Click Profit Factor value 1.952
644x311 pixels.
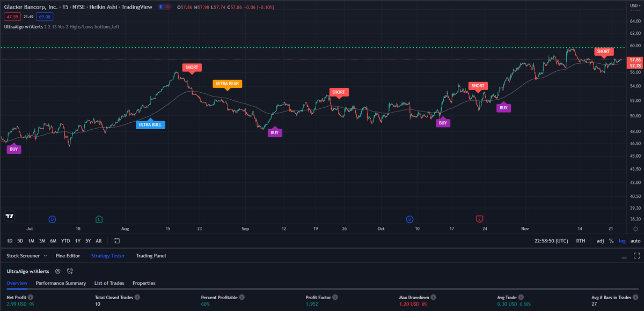(311, 304)
